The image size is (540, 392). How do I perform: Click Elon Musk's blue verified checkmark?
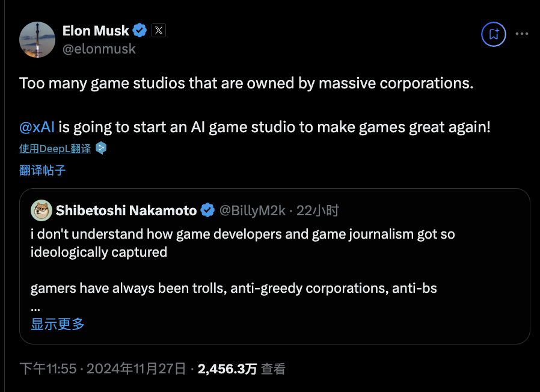tap(140, 30)
